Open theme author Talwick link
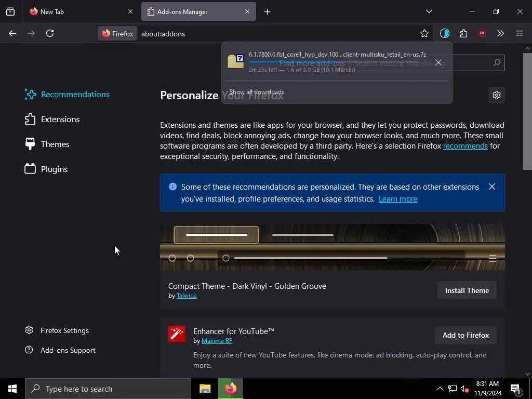532x399 pixels. point(187,296)
